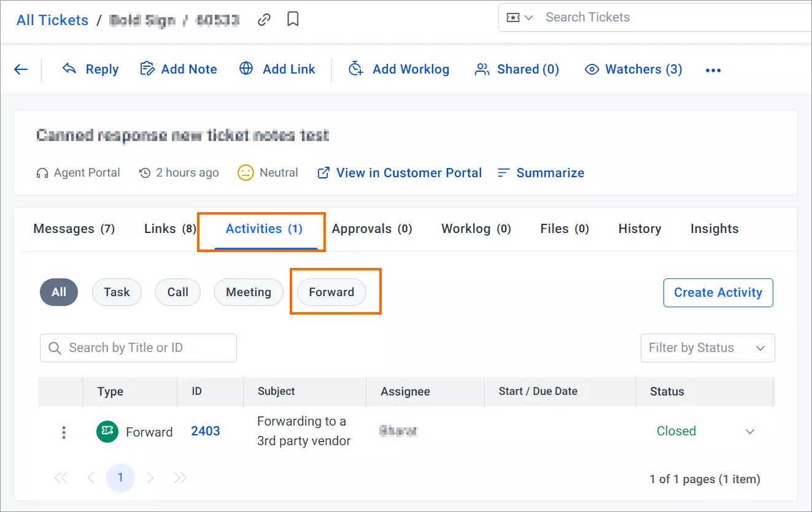The height and width of the screenshot is (512, 812).
Task: Filter activities by Meeting
Action: (x=249, y=292)
